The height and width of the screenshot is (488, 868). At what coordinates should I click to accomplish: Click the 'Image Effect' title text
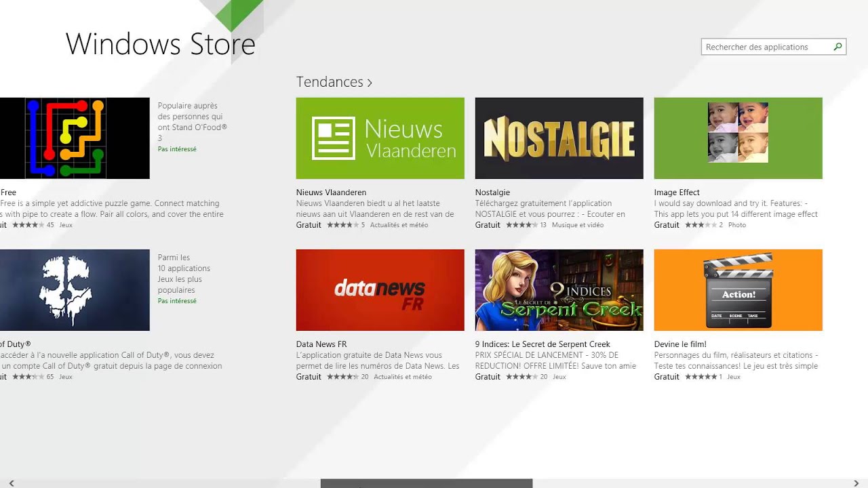(677, 192)
